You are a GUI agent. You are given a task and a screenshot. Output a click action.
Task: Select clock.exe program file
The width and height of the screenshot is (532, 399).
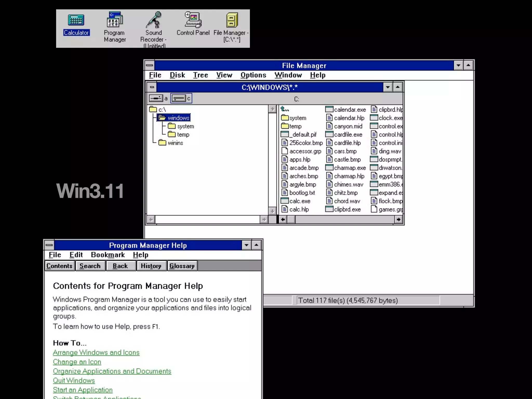[387, 118]
